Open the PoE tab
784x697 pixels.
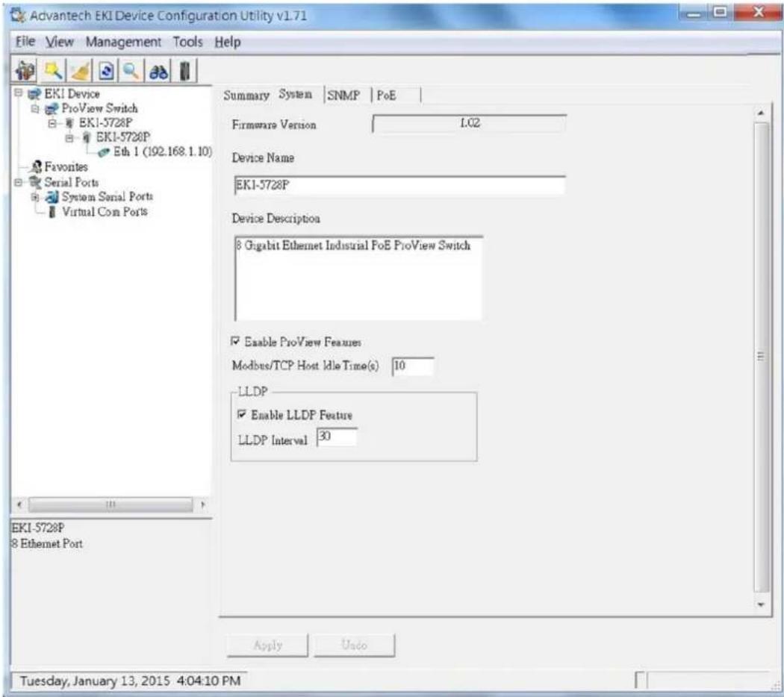387,95
